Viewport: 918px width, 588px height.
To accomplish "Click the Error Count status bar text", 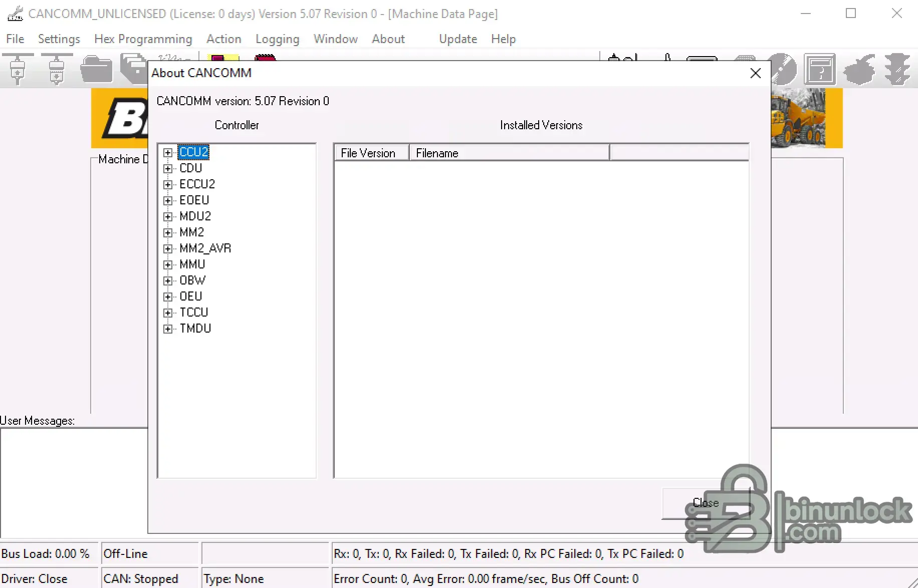I will pyautogui.click(x=486, y=578).
